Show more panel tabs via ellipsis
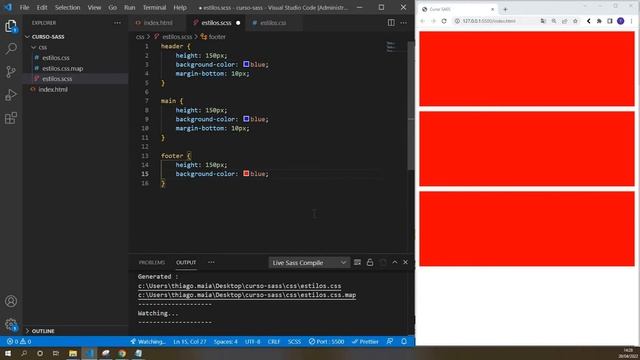 point(211,262)
